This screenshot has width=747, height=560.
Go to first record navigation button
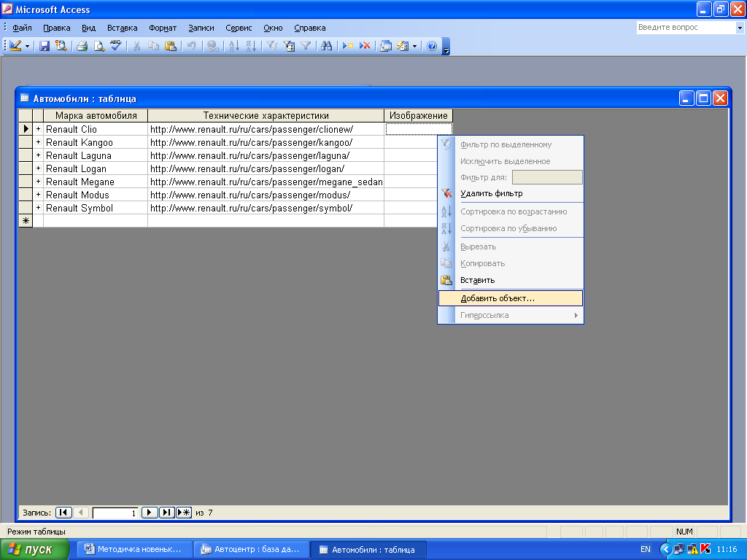coord(63,513)
